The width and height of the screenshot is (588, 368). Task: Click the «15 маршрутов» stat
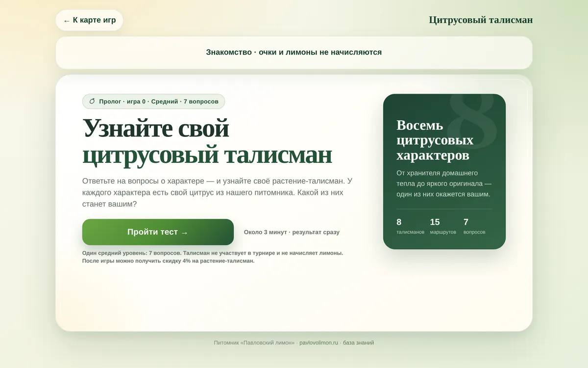click(x=443, y=226)
